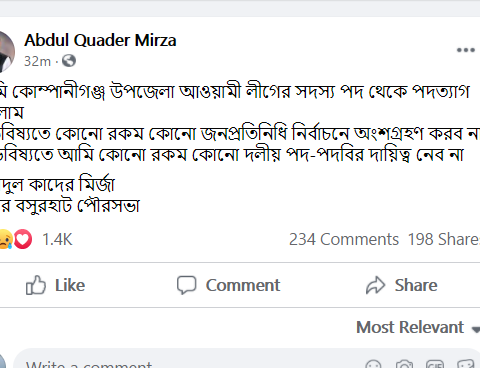The height and width of the screenshot is (368, 480).
Task: Open the emoji picker in comment box
Action: tap(373, 364)
